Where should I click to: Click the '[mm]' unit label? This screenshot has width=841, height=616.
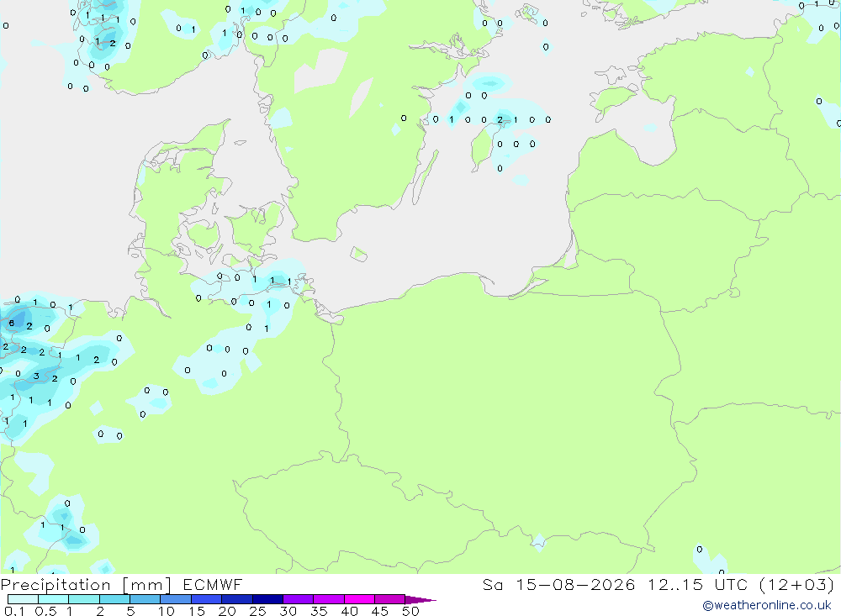(x=147, y=585)
